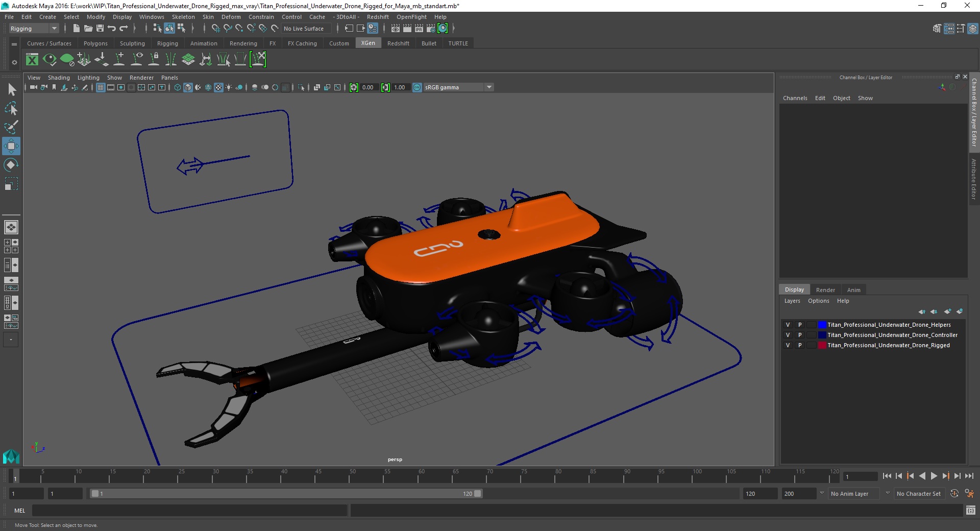Switch to the Anim layer tab
This screenshot has width=980, height=531.
coord(853,289)
